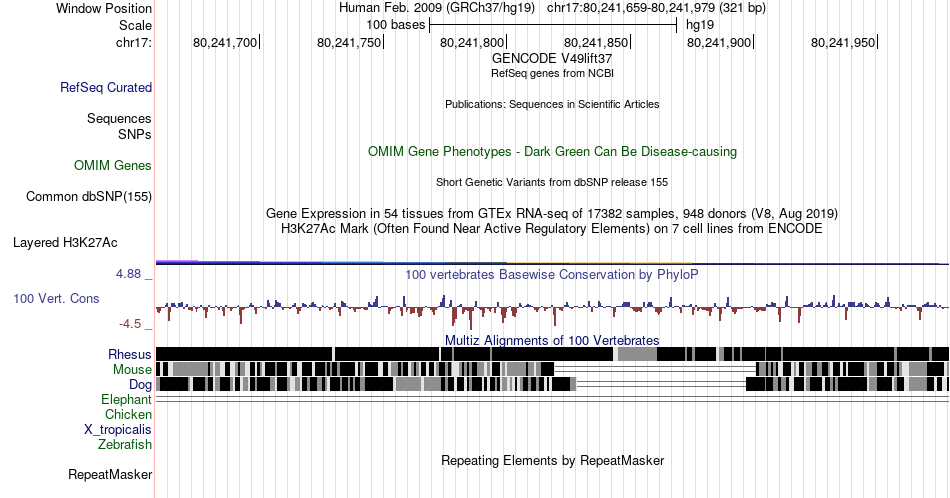
Task: Click 100 vertebrates Basewise Conservation title
Action: [x=552, y=274]
